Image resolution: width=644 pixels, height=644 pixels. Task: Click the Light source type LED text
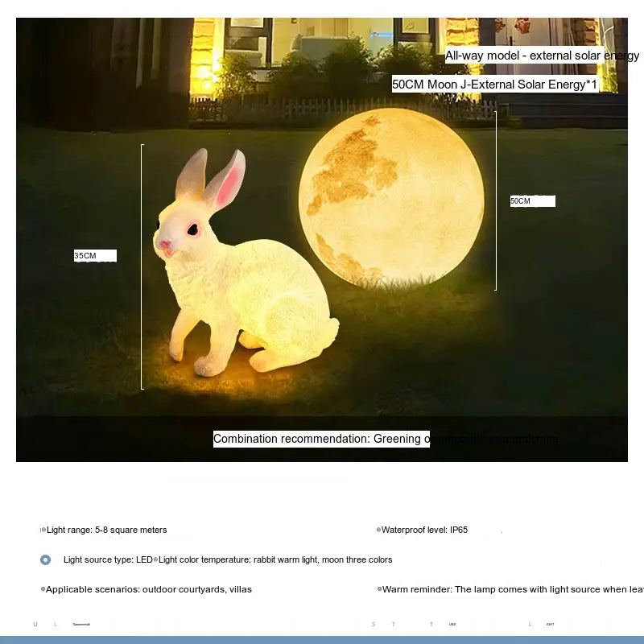108,559
